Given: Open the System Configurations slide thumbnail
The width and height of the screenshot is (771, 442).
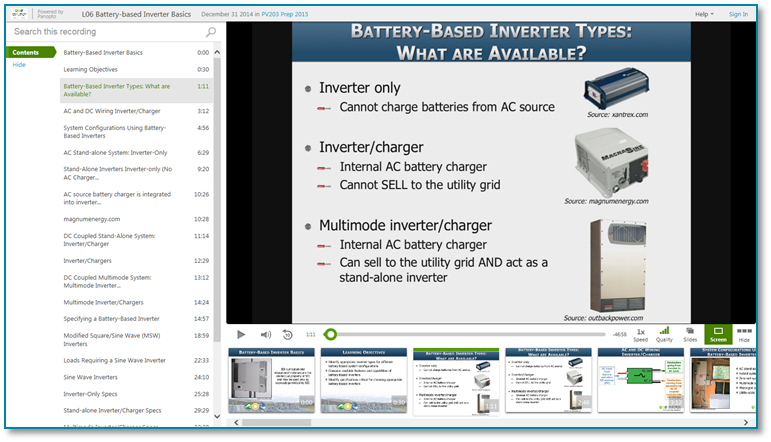Looking at the screenshot, I should (x=723, y=381).
